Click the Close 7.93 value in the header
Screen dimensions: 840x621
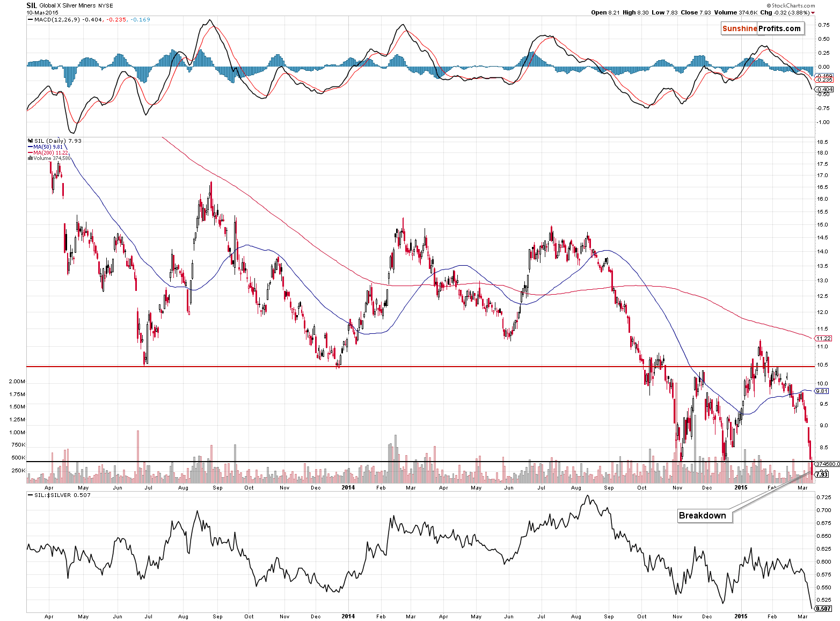point(696,12)
